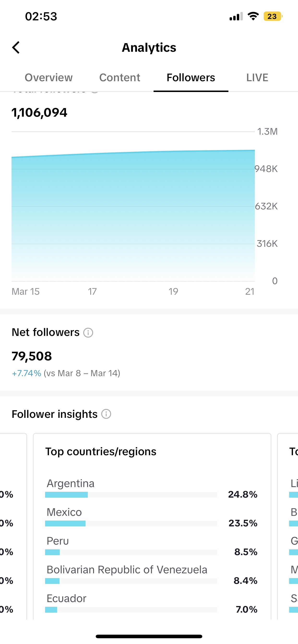
Task: Open Follower insights info icon
Action: coord(106,414)
